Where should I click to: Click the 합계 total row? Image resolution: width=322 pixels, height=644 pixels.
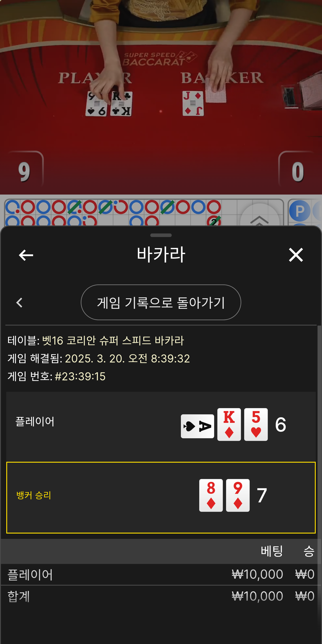coord(161,596)
